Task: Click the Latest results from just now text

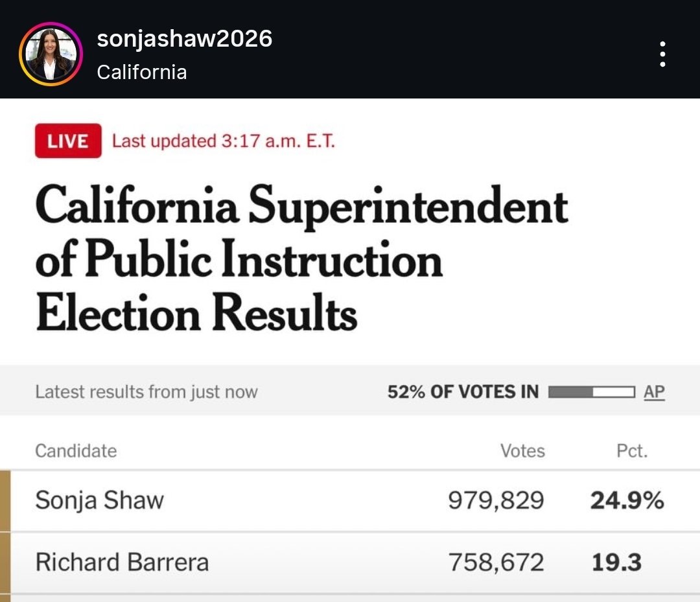Action: 146,392
